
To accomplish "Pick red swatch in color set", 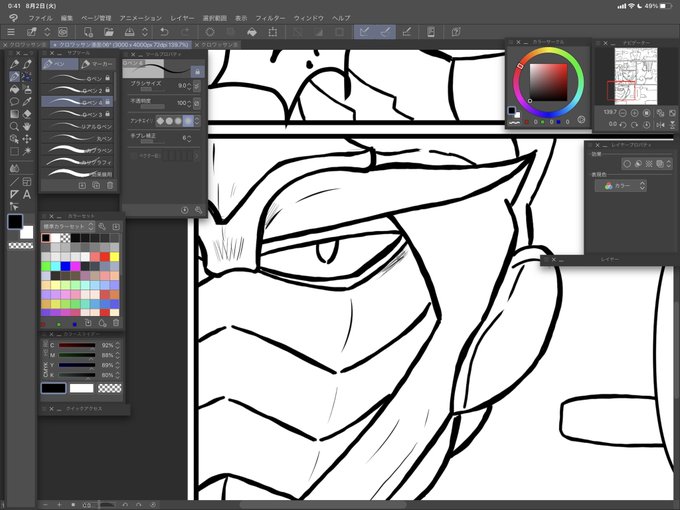I will coord(105,256).
